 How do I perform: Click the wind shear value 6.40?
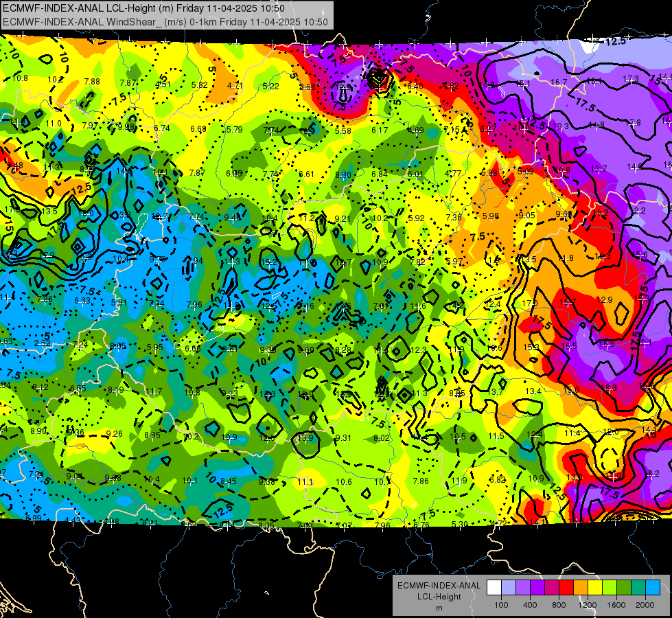coord(415,87)
